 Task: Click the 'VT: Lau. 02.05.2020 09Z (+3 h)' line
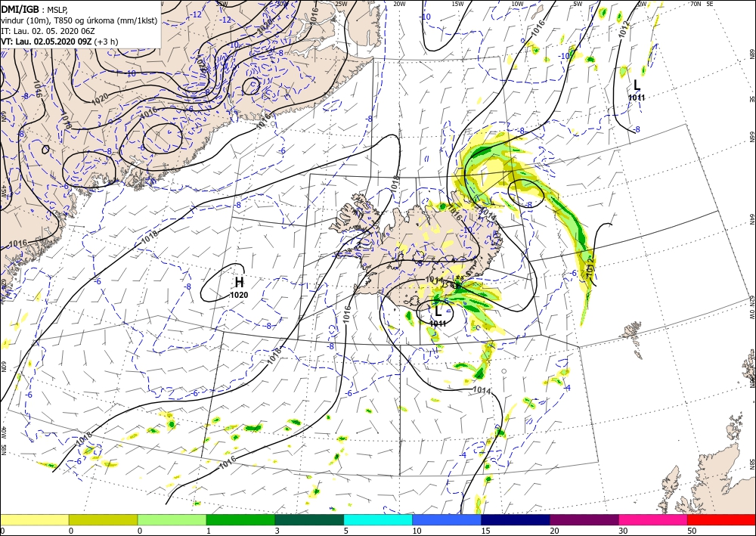57,42
